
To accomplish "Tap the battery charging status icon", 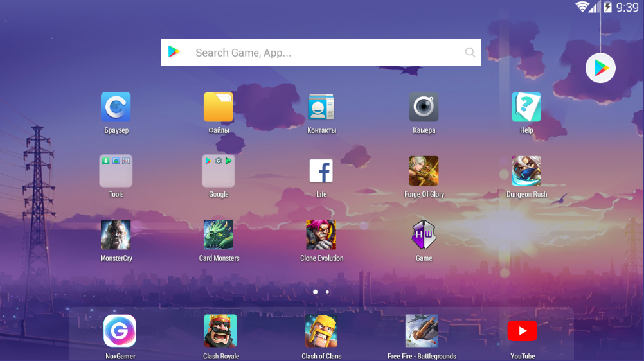I will [x=607, y=7].
